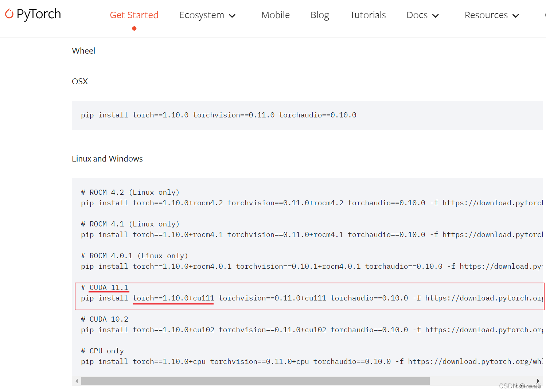Expand the Docs dropdown menu
This screenshot has height=392, width=546.
click(422, 15)
